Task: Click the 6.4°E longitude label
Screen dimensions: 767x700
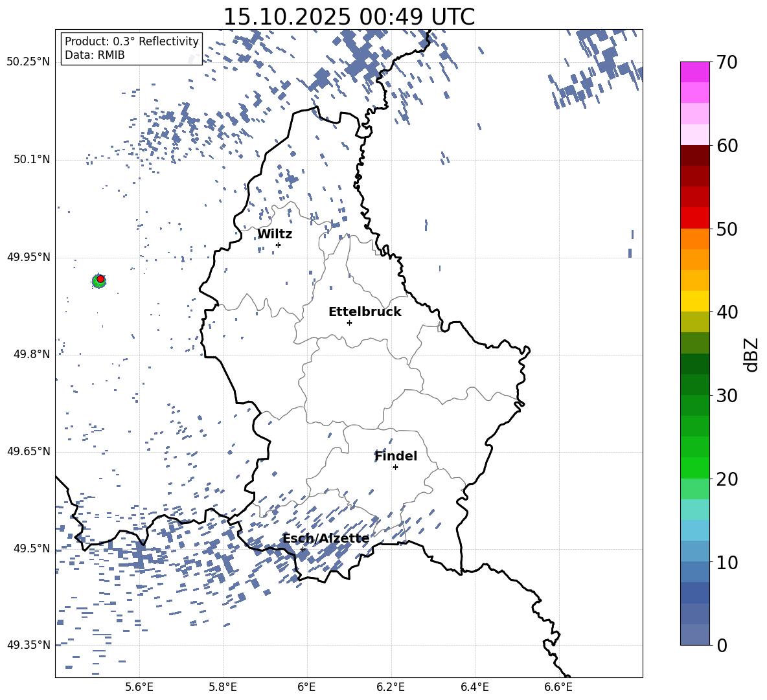Action: coord(474,687)
